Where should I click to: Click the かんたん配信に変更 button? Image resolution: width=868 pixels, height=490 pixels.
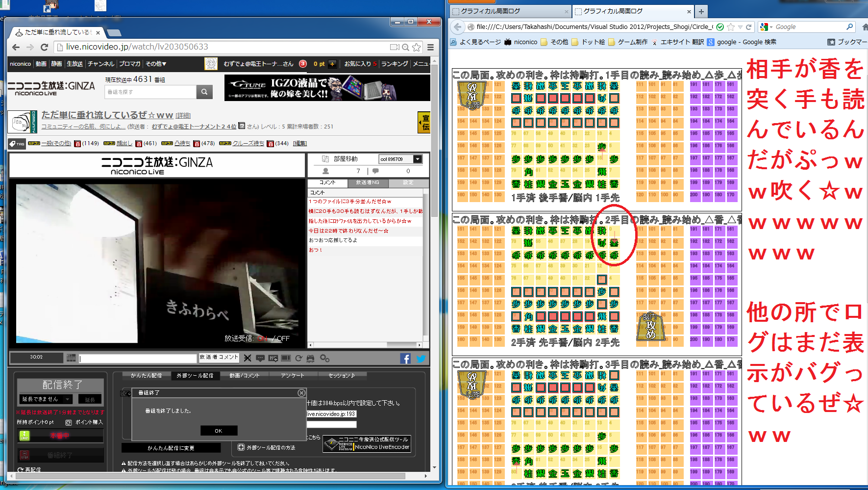[x=171, y=448]
